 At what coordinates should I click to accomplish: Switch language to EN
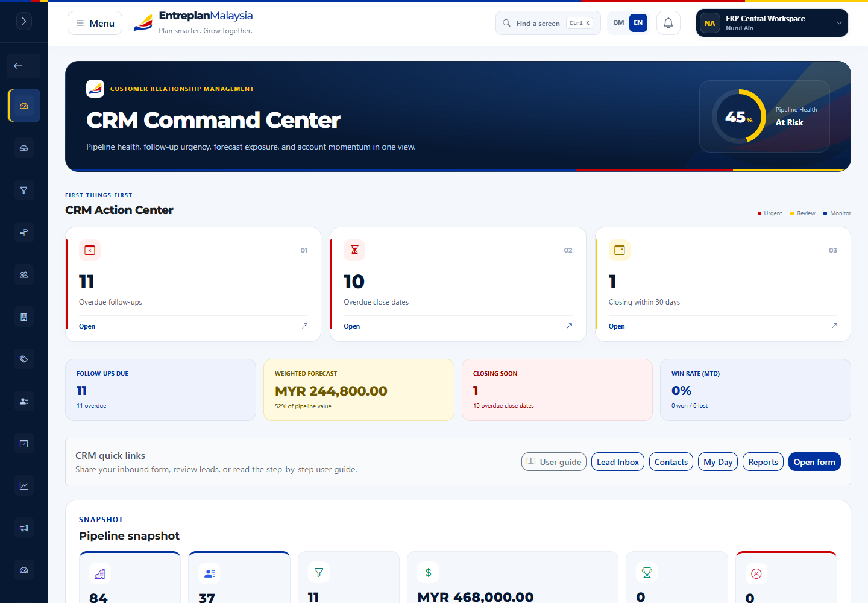[638, 23]
